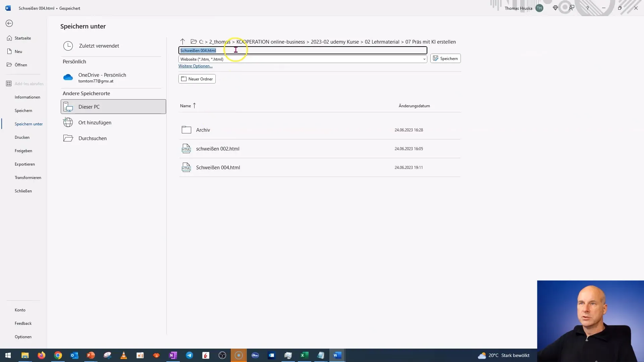Click the weather widget 20°C Stark bewölkt
The width and height of the screenshot is (644, 362).
[504, 355]
